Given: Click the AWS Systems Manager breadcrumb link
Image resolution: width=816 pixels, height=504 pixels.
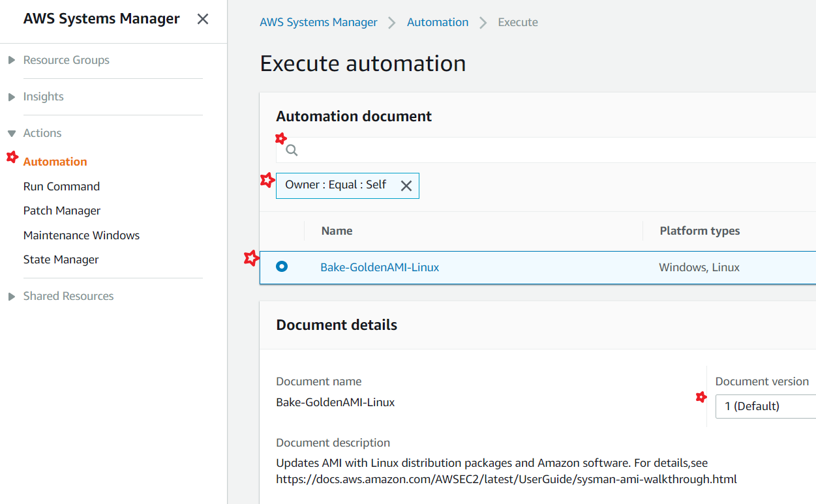Looking at the screenshot, I should [x=318, y=22].
